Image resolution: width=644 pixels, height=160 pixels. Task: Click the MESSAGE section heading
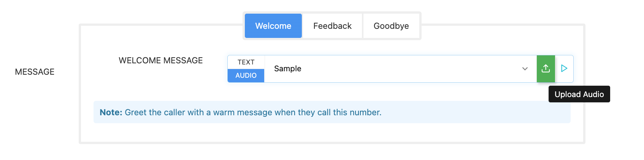pyautogui.click(x=35, y=72)
